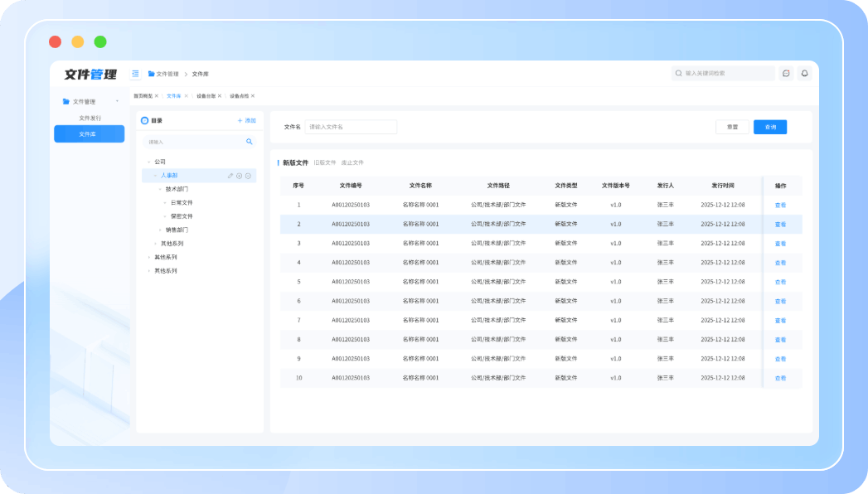This screenshot has height=494, width=868.
Task: Focus the 文件名 input field
Action: 351,127
